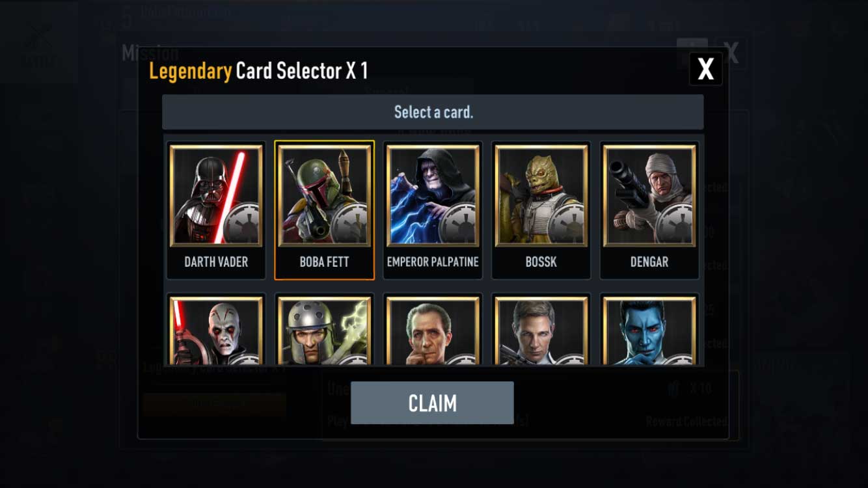Click the Imperial emblem on Darth Vader's card
This screenshot has width=868, height=488.
(243, 225)
